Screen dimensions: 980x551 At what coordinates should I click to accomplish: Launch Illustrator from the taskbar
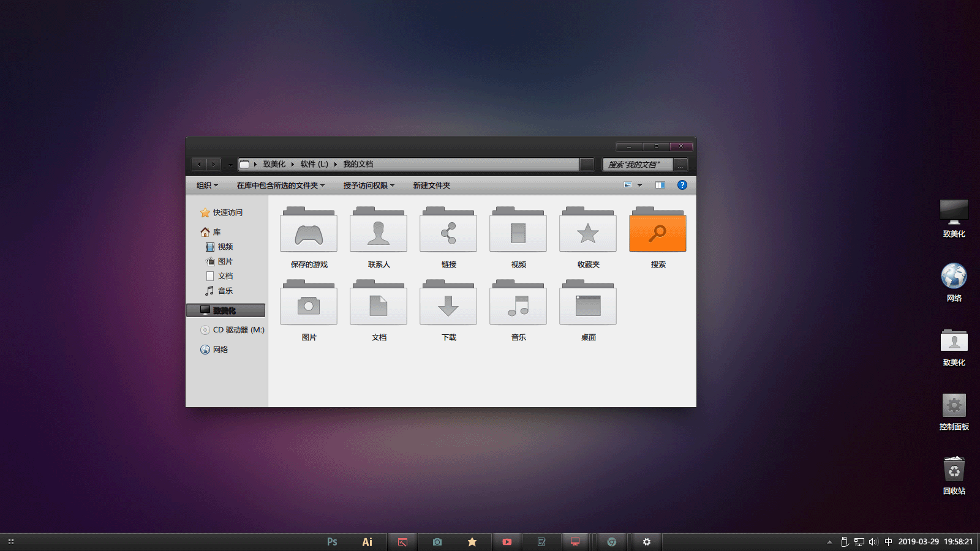(x=367, y=542)
